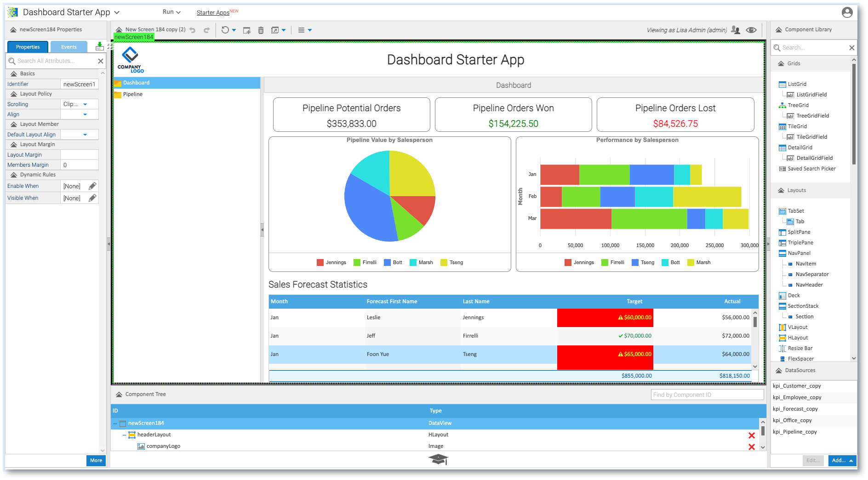Clear the Component Library search with the X
Screen dimensions: 868x480
851,47
